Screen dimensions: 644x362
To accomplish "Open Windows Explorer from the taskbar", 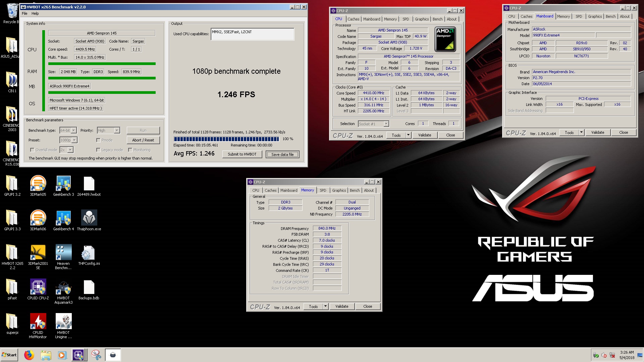I will 46,355.
